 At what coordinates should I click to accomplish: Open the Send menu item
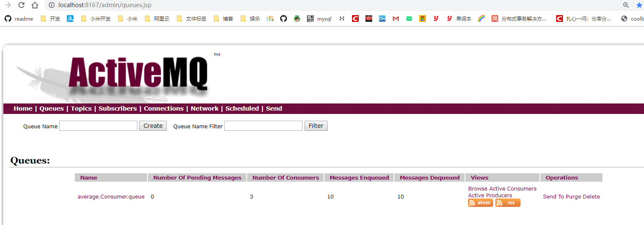pyautogui.click(x=274, y=109)
